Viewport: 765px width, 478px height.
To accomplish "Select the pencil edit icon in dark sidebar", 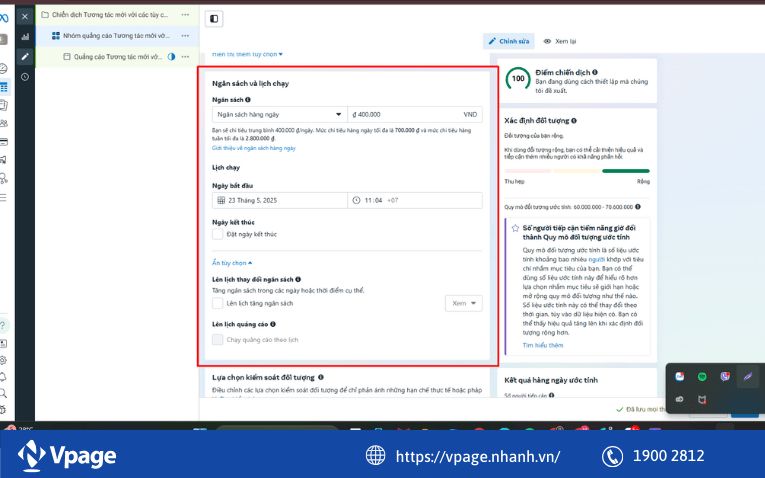I will pos(25,57).
